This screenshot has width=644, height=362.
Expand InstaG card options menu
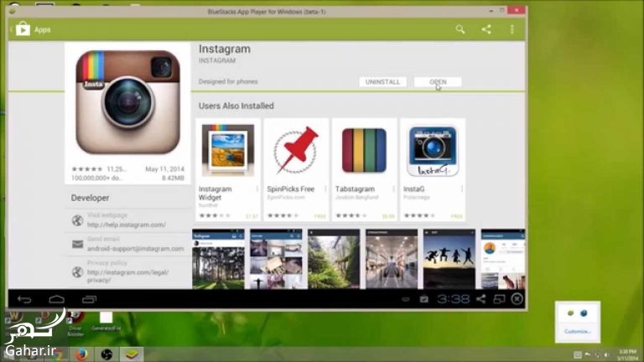pyautogui.click(x=462, y=189)
